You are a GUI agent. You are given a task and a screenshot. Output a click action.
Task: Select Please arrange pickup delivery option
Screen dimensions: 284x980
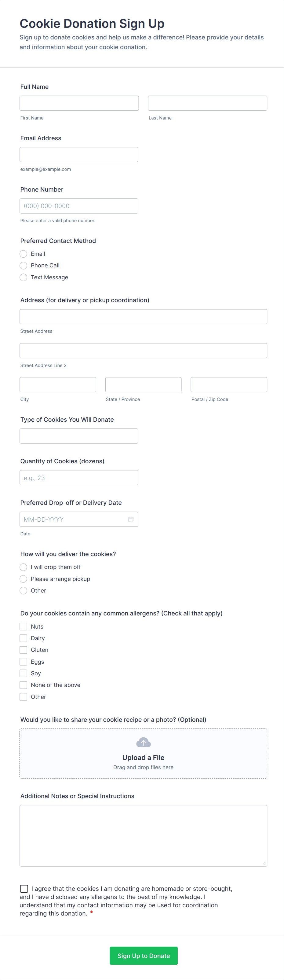(x=24, y=579)
